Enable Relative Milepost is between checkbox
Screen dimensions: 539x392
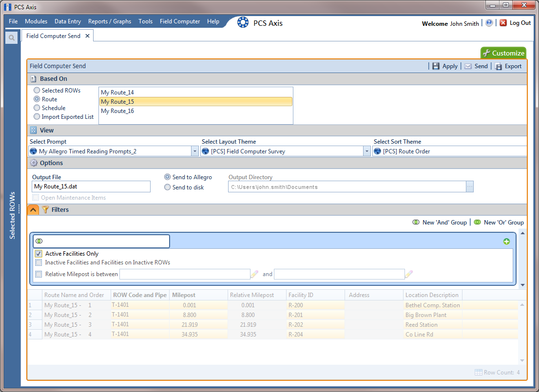38,274
